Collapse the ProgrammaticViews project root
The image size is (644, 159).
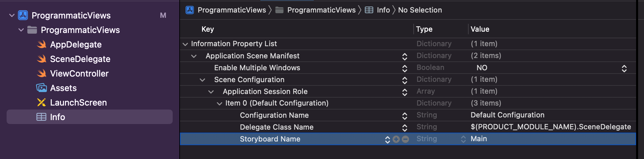[12, 16]
